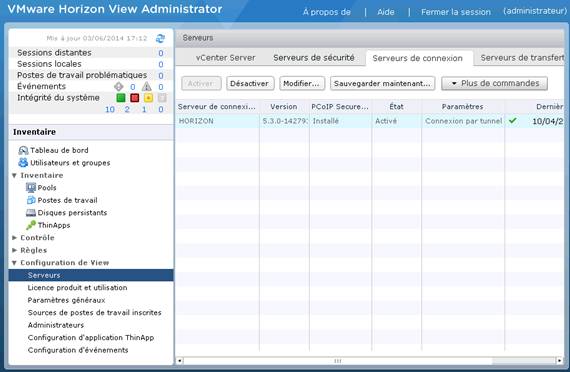
Task: Click the horizontal scrollbar thumb
Action: (x=338, y=361)
